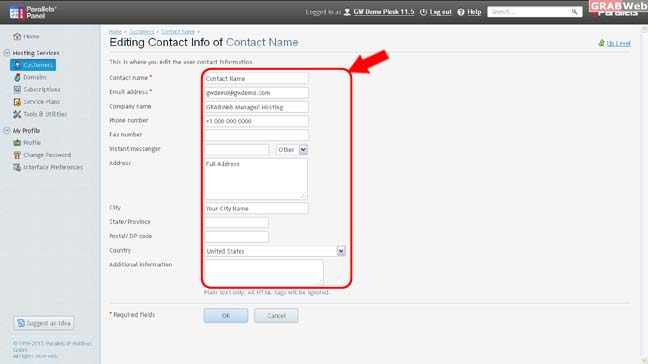Click the Company name input field
The width and height of the screenshot is (648, 364).
(256, 107)
